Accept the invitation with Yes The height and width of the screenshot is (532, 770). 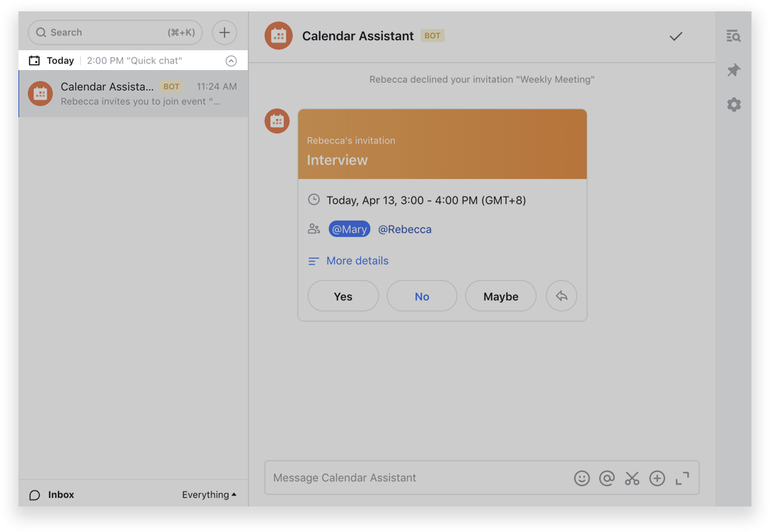click(x=343, y=296)
